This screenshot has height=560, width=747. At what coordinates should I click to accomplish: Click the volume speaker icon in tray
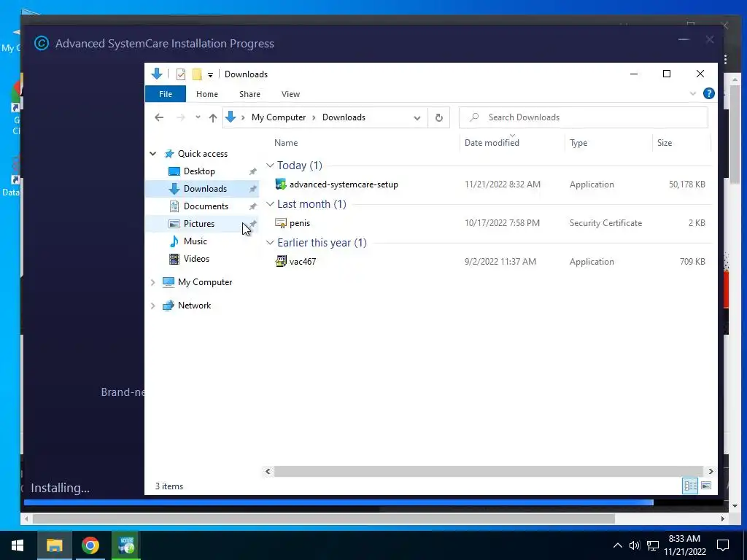coord(635,545)
